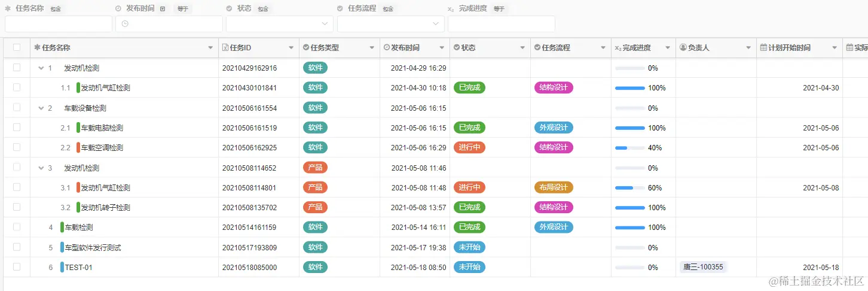Click the 已完成 status tag in 车载电脑检测 row

tap(469, 128)
